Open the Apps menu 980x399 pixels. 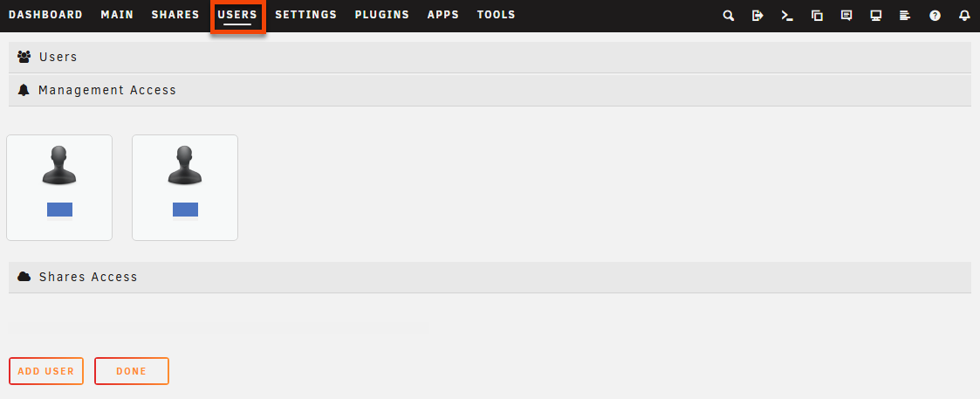(x=443, y=15)
